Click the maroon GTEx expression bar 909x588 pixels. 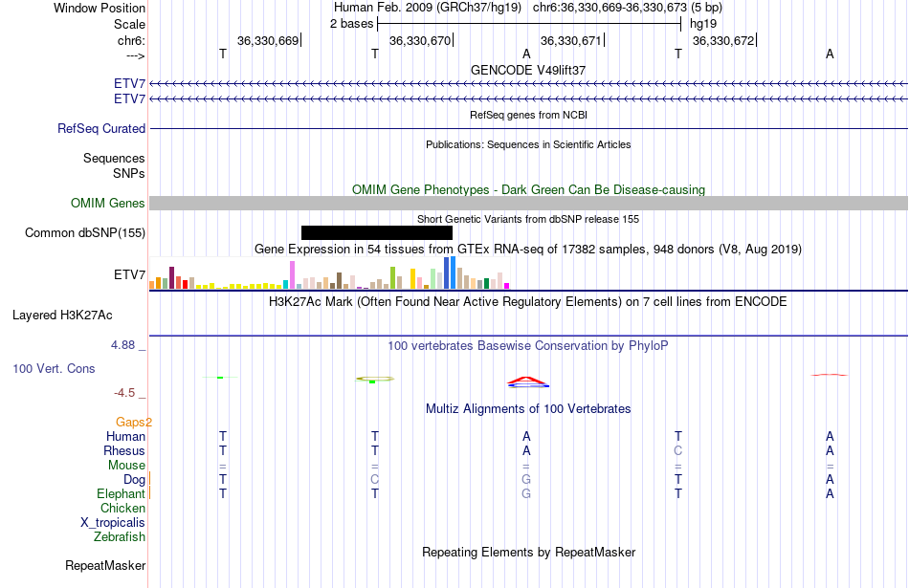coord(171,277)
